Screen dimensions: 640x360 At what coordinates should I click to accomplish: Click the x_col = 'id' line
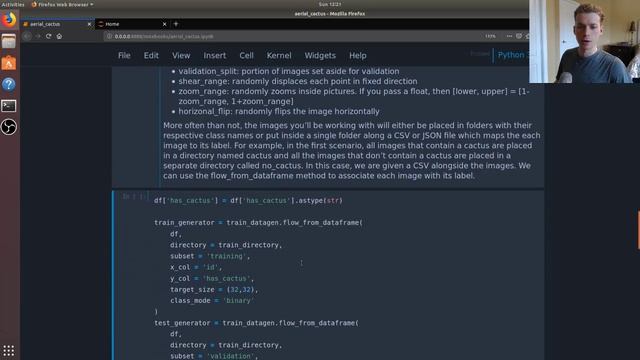pyautogui.click(x=196, y=267)
